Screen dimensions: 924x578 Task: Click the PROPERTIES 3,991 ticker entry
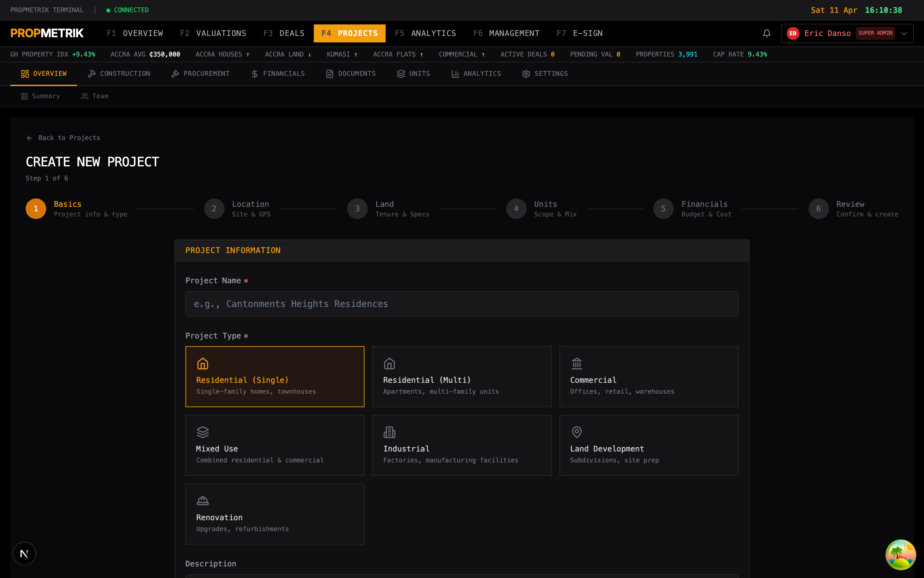pyautogui.click(x=666, y=54)
